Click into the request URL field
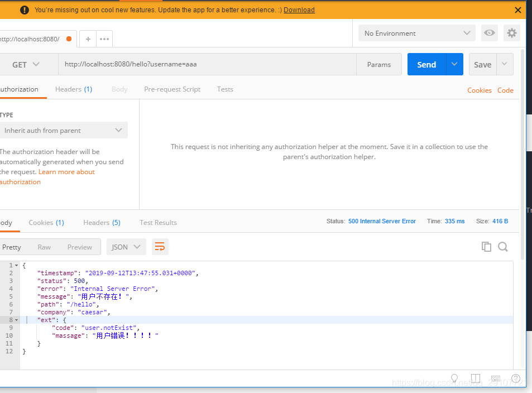The image size is (532, 393). point(207,64)
